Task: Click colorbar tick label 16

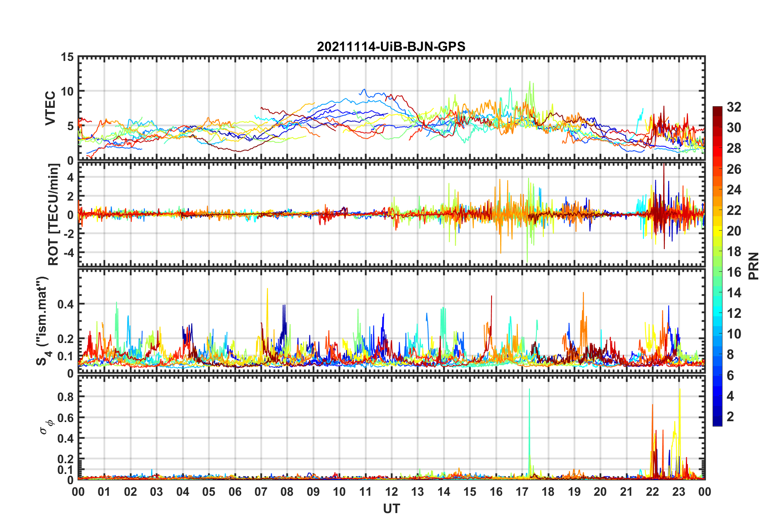Action: pyautogui.click(x=734, y=272)
